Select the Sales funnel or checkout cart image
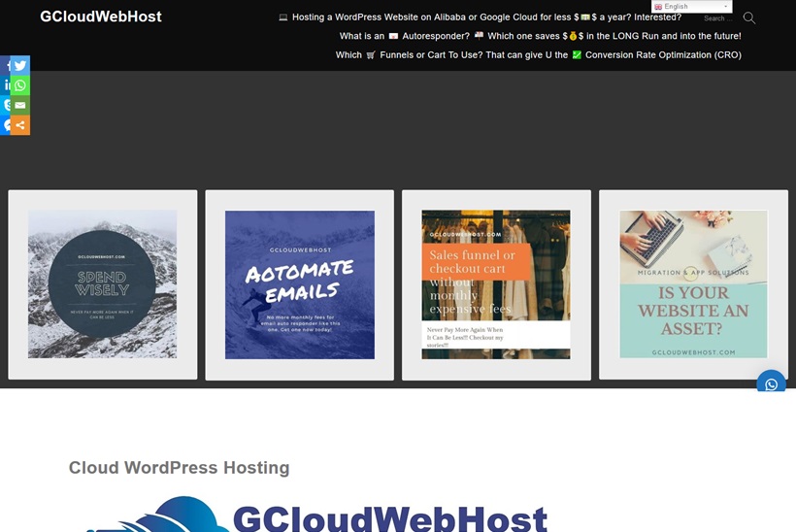 pos(496,284)
